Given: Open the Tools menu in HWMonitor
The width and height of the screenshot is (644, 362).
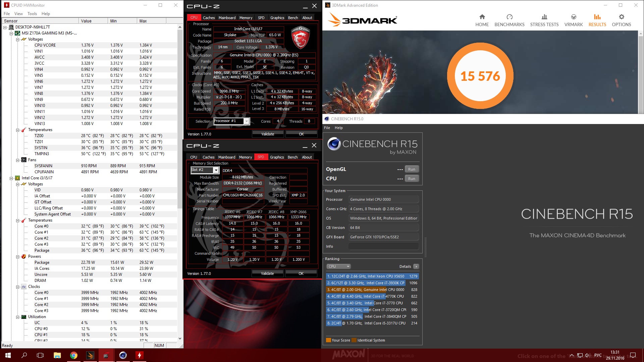Looking at the screenshot, I should coord(32,14).
